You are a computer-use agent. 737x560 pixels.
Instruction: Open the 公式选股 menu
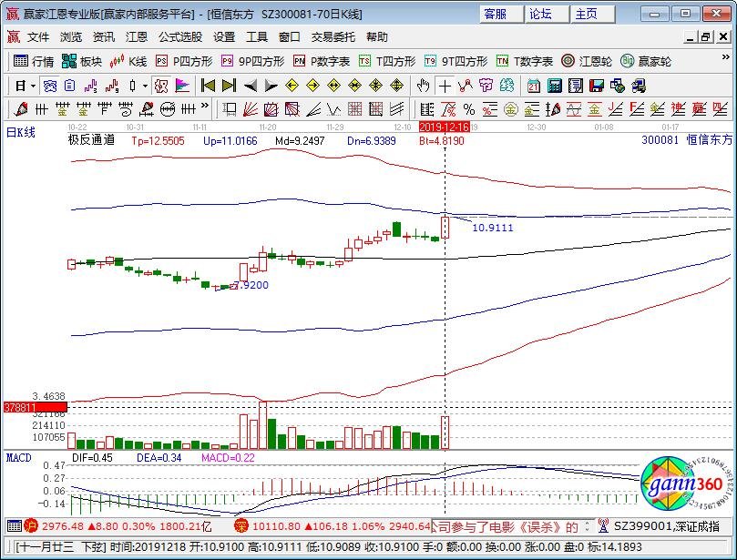pos(180,36)
